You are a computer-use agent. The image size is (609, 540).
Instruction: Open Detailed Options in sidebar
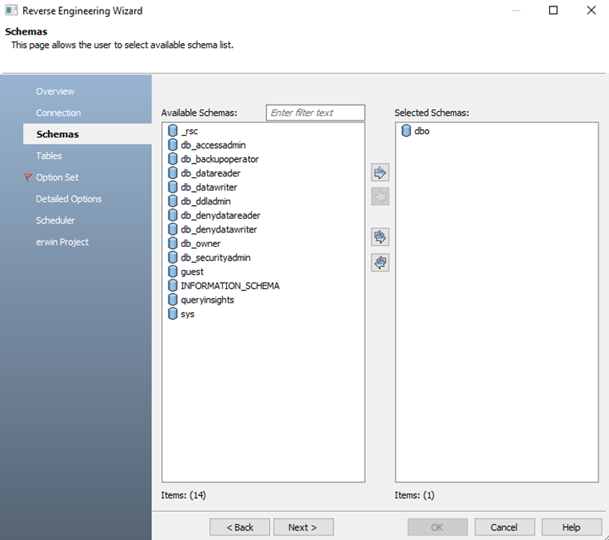69,199
